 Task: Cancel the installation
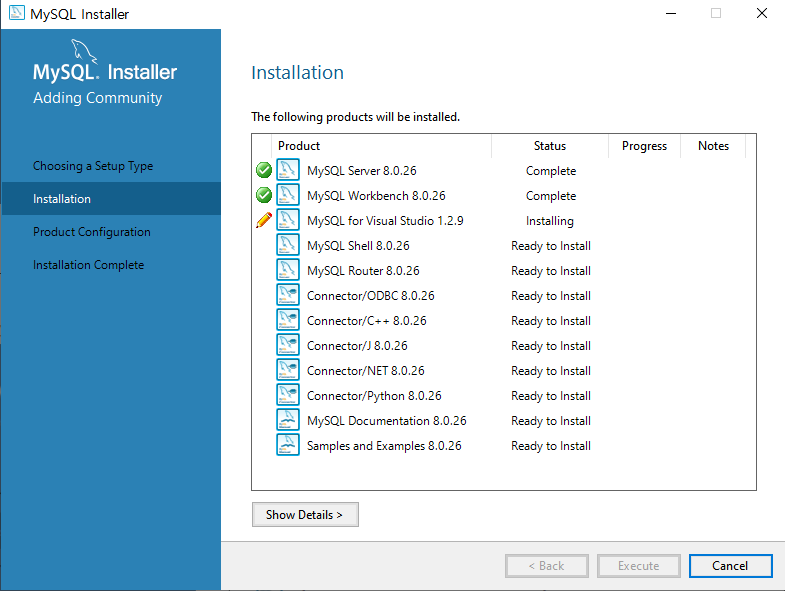point(730,566)
